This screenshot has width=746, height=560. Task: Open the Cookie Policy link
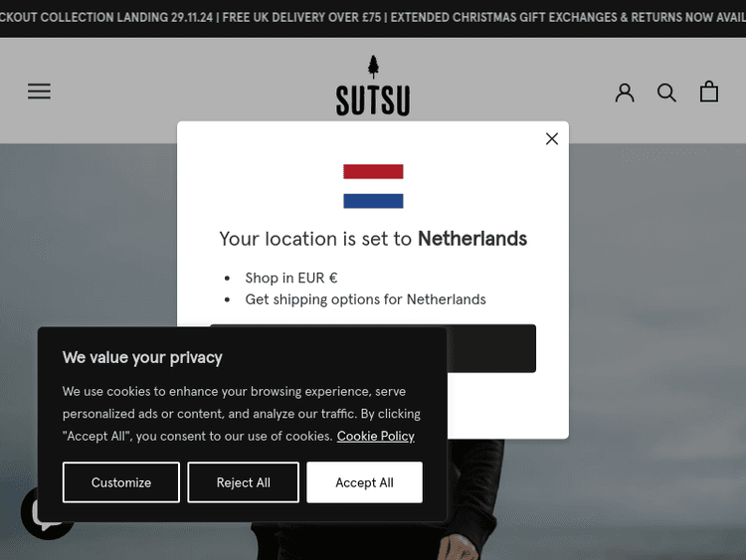[376, 436]
